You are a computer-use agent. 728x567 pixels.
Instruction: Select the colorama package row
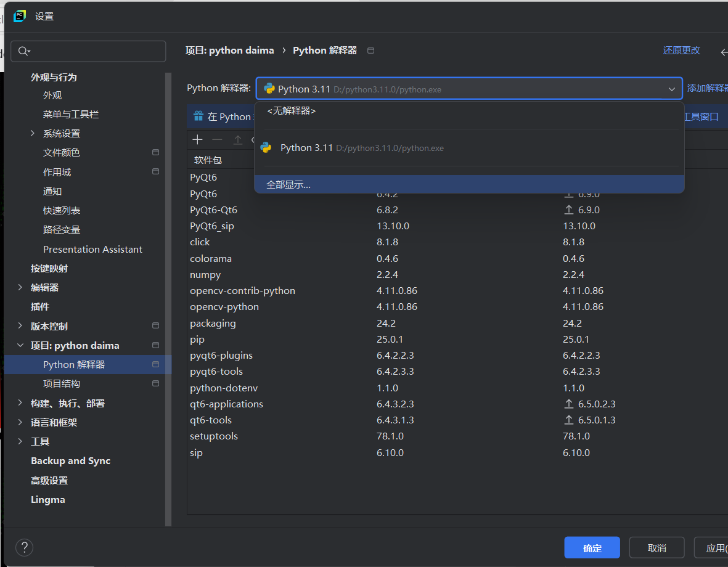tap(457, 258)
